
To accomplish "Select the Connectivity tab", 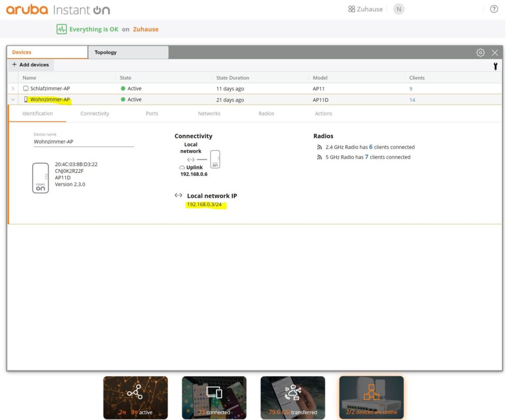I will point(95,114).
